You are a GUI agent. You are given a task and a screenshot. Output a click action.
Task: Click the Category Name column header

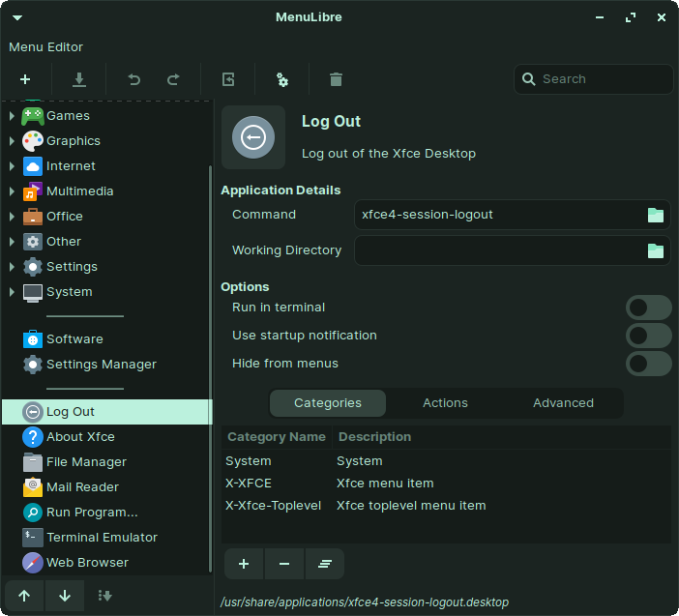277,437
